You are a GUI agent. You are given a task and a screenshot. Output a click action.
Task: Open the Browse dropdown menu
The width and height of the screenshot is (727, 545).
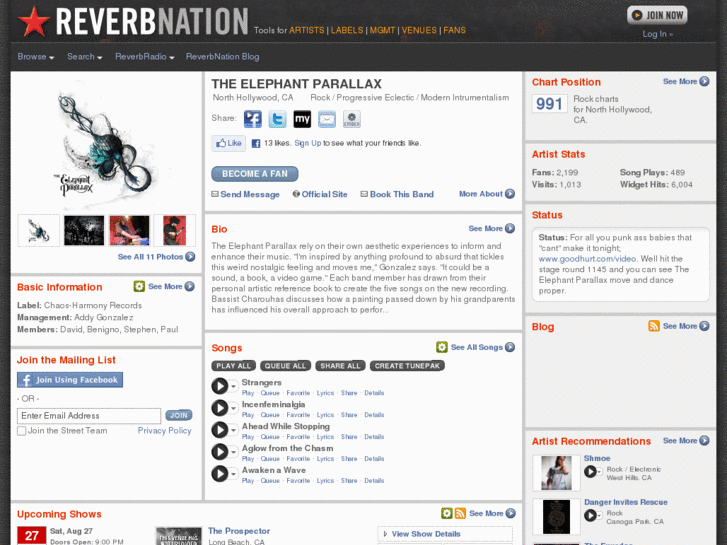pos(36,57)
